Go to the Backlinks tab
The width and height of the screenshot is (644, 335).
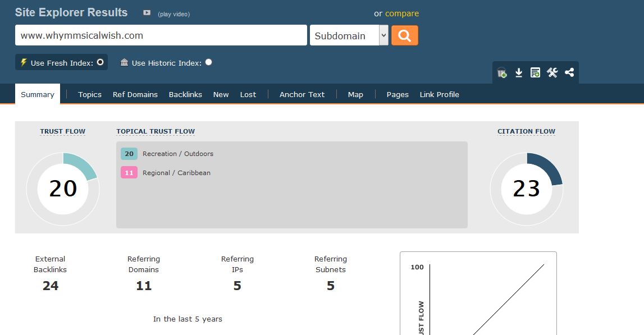pos(185,94)
